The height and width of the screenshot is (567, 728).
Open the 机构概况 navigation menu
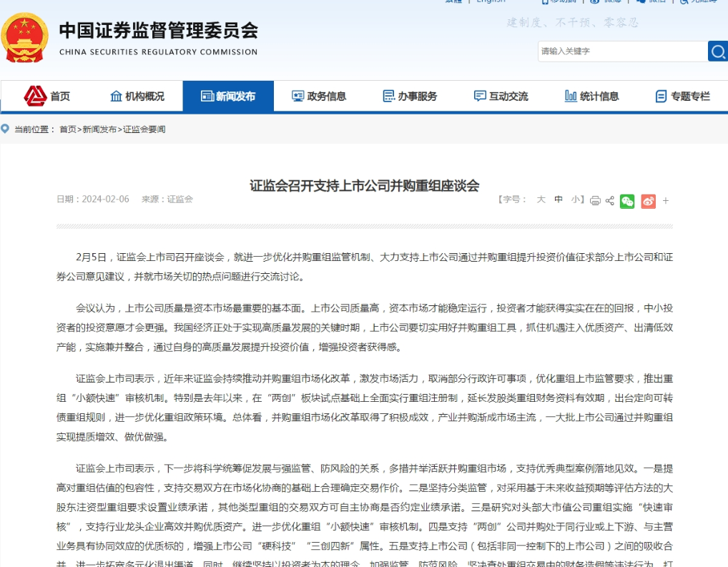pyautogui.click(x=137, y=97)
